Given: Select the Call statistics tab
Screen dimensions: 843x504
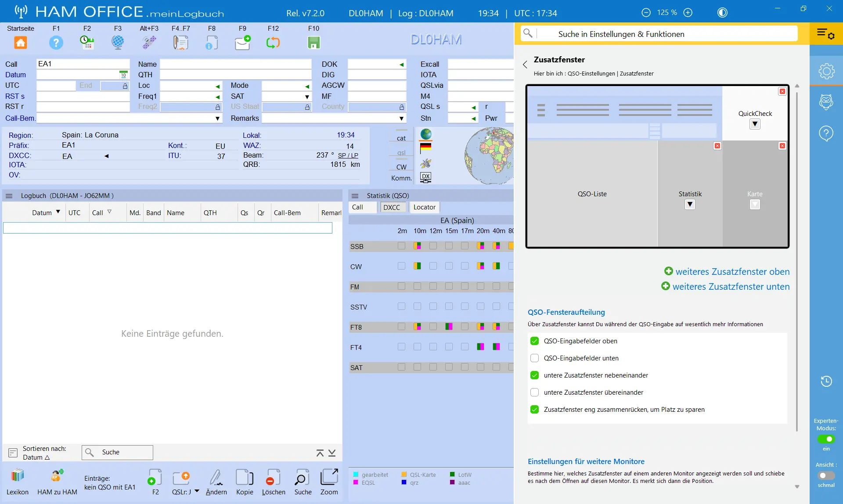Looking at the screenshot, I should tap(357, 207).
